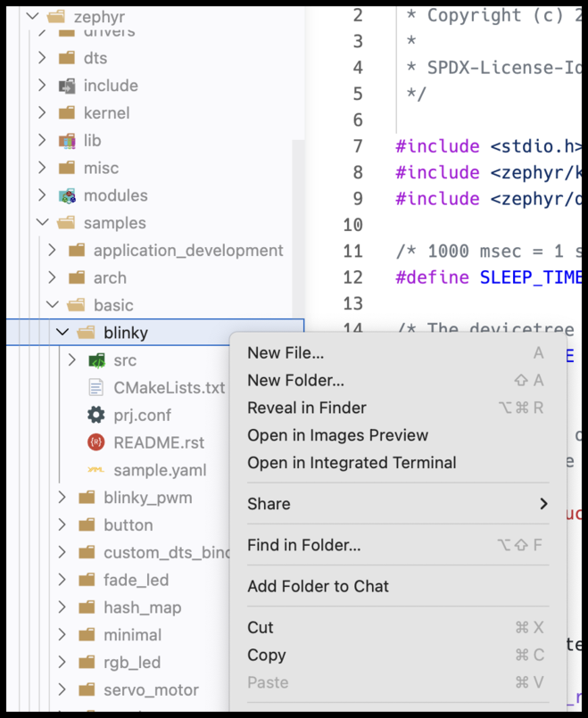Viewport: 588px width, 718px height.
Task: Click the samples open-folder icon
Action: (x=66, y=223)
